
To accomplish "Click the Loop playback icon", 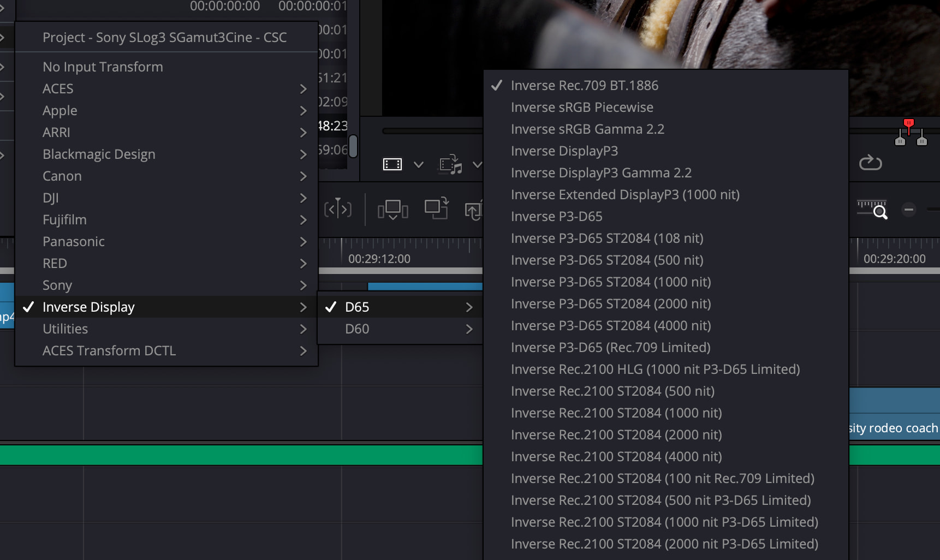I will [870, 163].
